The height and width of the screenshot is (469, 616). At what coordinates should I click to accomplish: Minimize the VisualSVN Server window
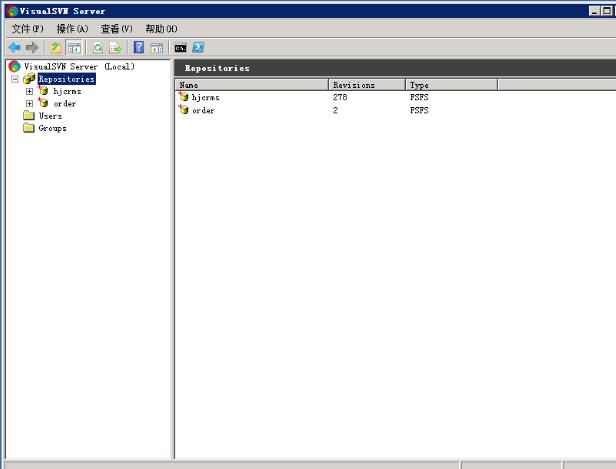(x=594, y=11)
